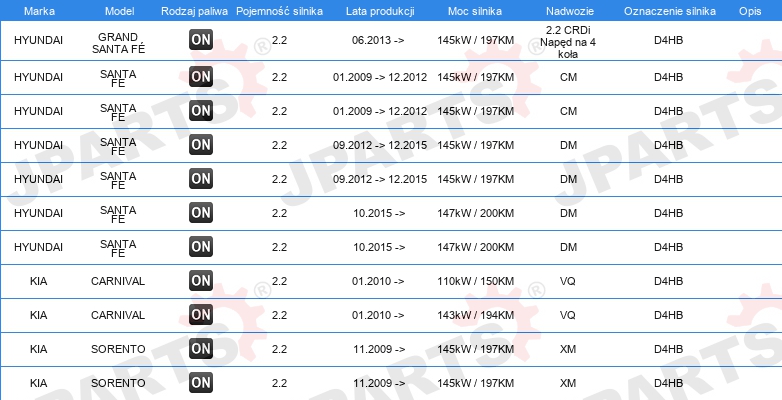Click the 143kW / 194KM power cell
Screen dimensions: 782x400
click(475, 315)
